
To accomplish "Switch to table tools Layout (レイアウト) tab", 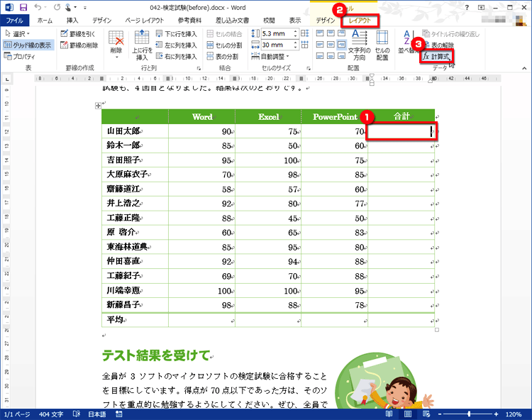I will [x=360, y=21].
